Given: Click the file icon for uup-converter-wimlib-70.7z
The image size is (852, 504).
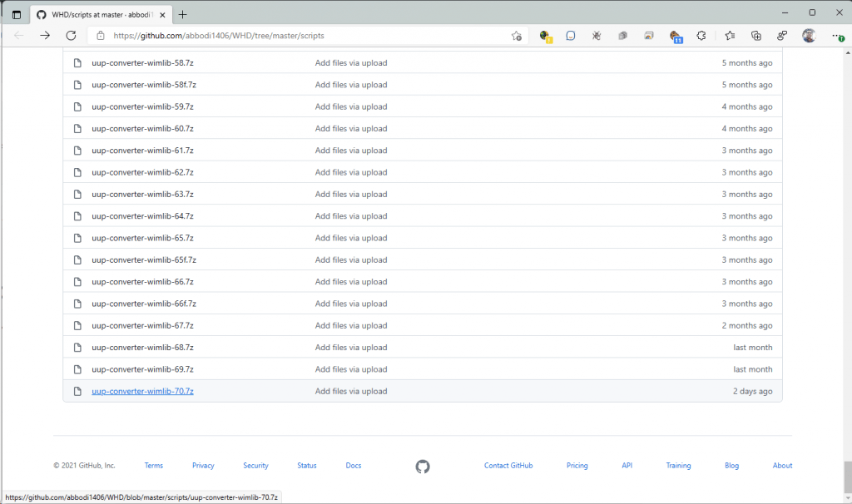Looking at the screenshot, I should point(77,392).
